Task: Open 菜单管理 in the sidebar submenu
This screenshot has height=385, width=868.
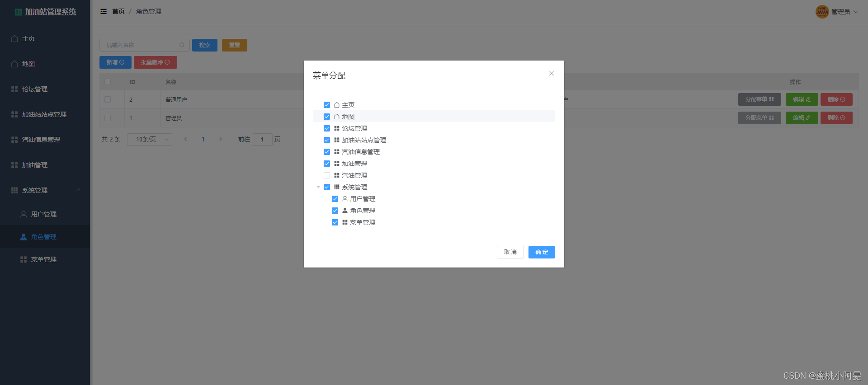Action: pos(45,259)
